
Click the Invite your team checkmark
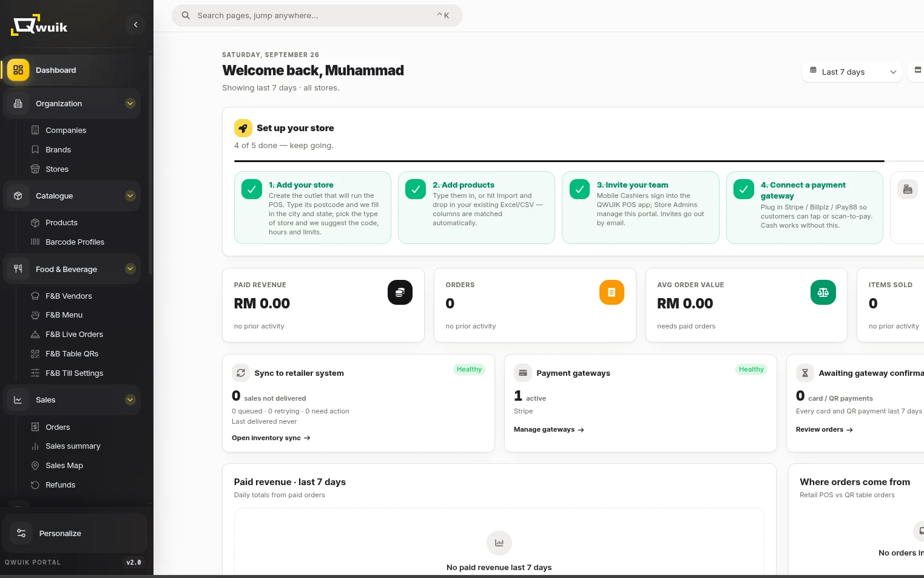click(x=579, y=189)
